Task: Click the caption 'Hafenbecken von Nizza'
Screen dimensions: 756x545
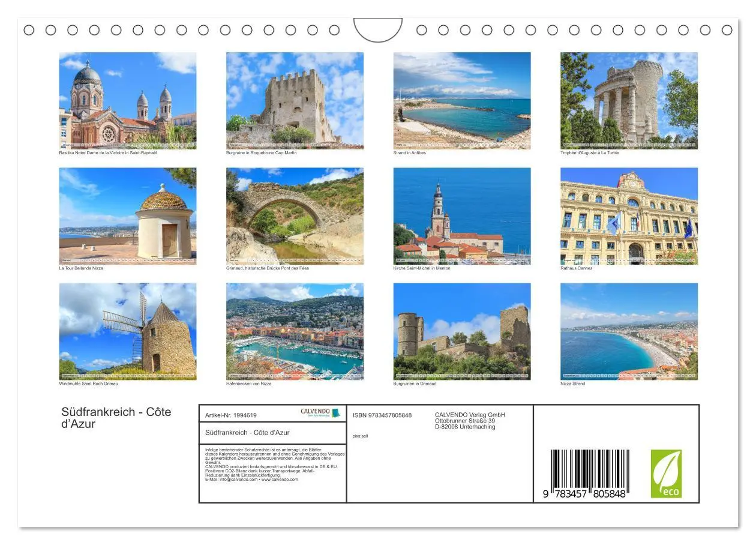Action: [249, 384]
